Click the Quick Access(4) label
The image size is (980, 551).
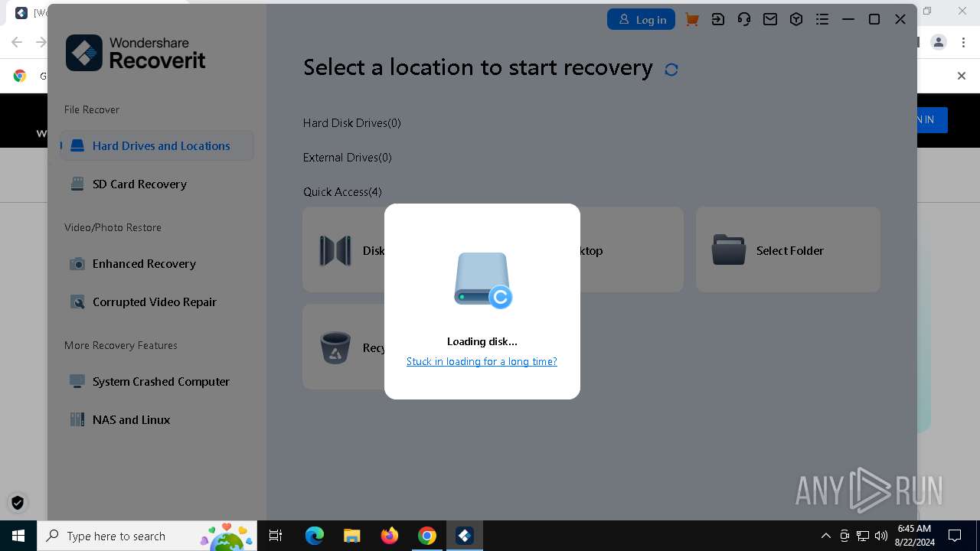342,191
